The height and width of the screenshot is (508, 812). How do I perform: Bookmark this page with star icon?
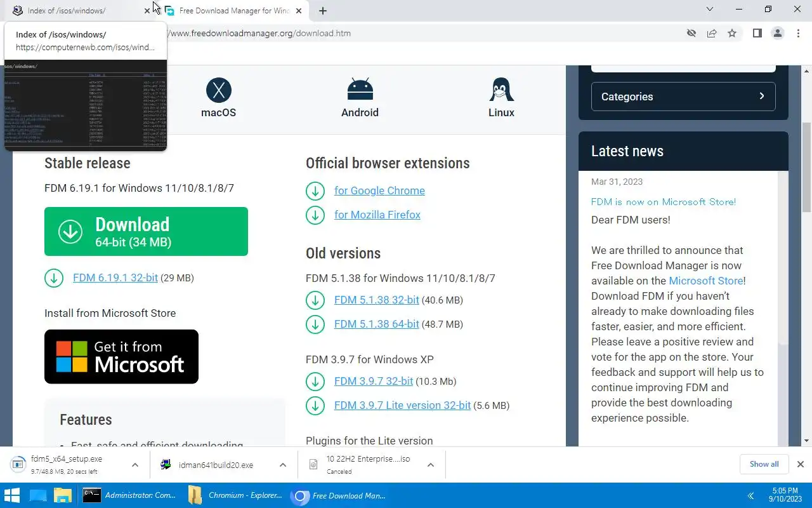pos(732,33)
